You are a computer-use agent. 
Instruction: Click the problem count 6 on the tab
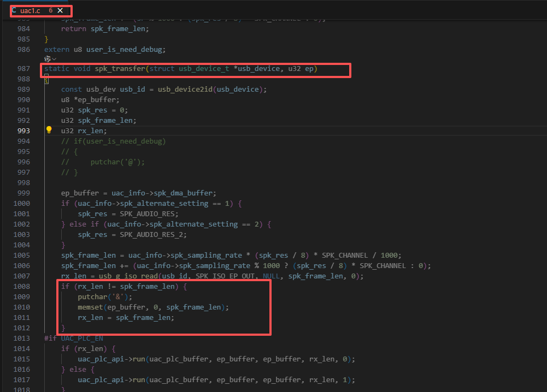coord(51,10)
